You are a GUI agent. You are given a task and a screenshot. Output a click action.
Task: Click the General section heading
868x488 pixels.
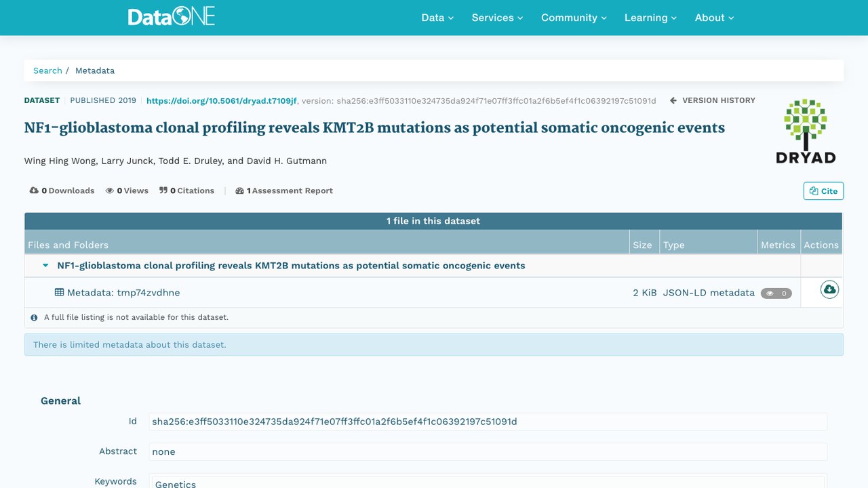[60, 401]
